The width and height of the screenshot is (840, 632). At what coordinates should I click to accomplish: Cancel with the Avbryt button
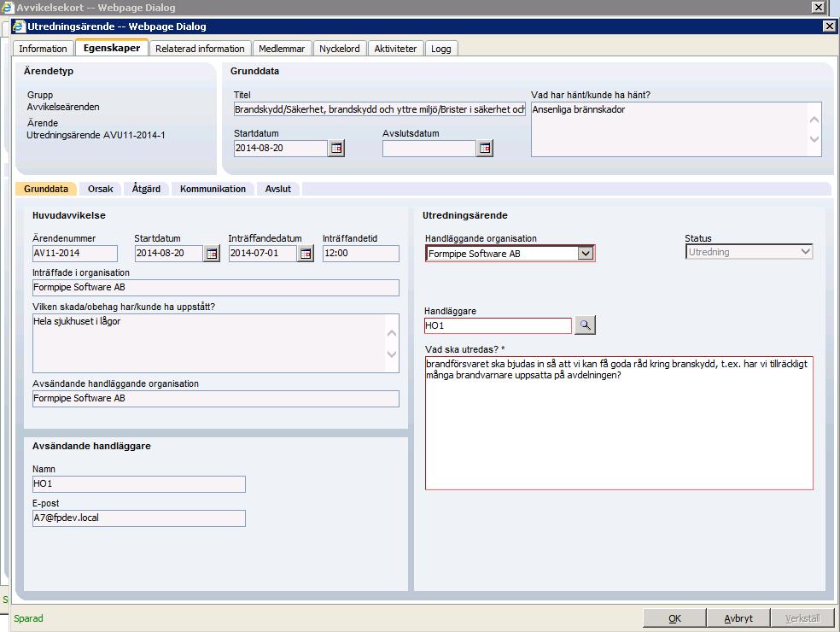[738, 618]
